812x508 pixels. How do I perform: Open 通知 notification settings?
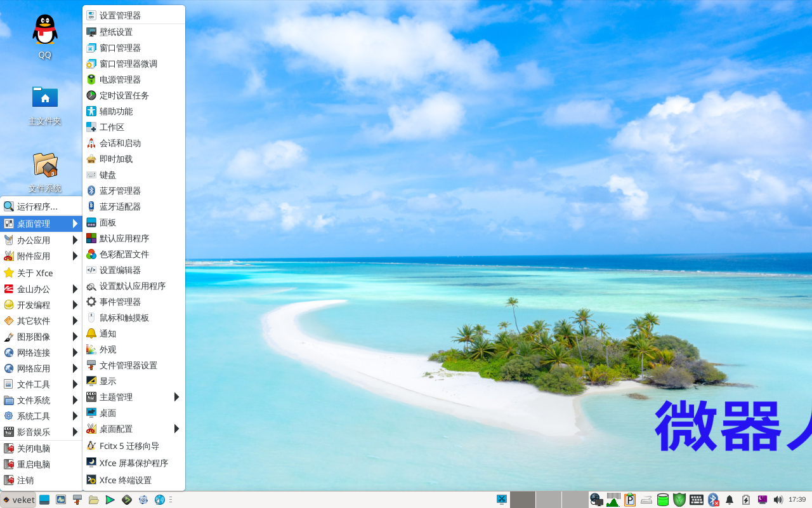point(134,333)
